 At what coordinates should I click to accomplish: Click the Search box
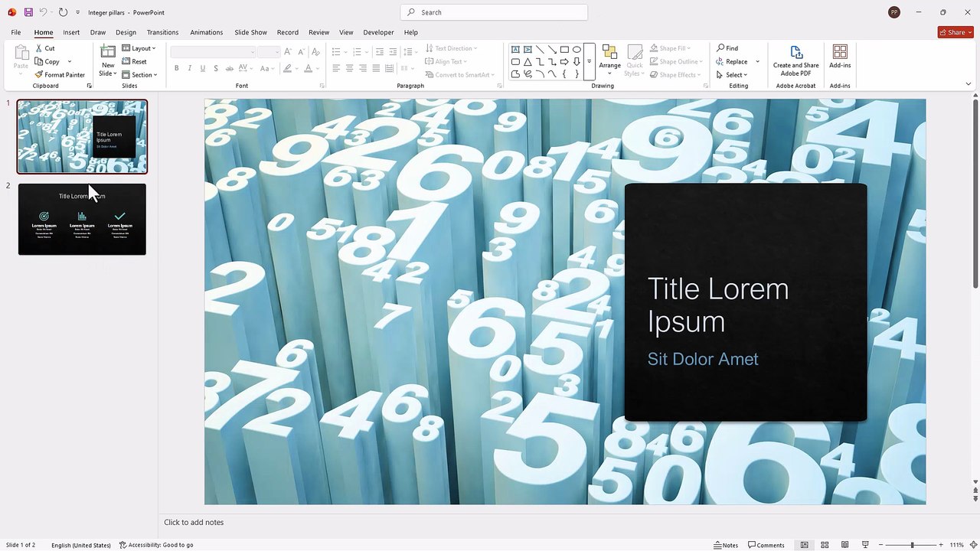(494, 12)
